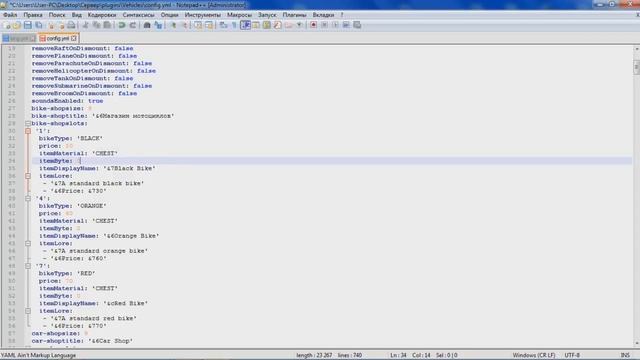The height and width of the screenshot is (360, 640).
Task: Zoom out toolbar icon
Action: pyautogui.click(x=184, y=25)
